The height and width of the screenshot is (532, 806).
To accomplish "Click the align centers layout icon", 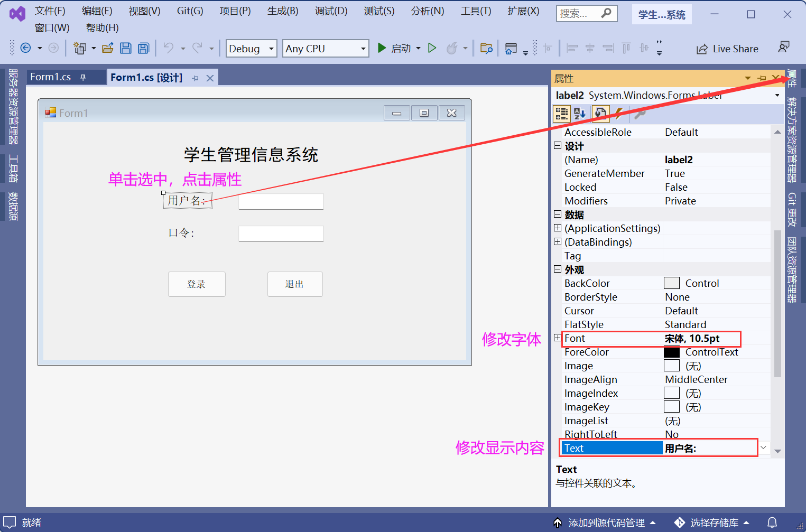I will tap(590, 48).
